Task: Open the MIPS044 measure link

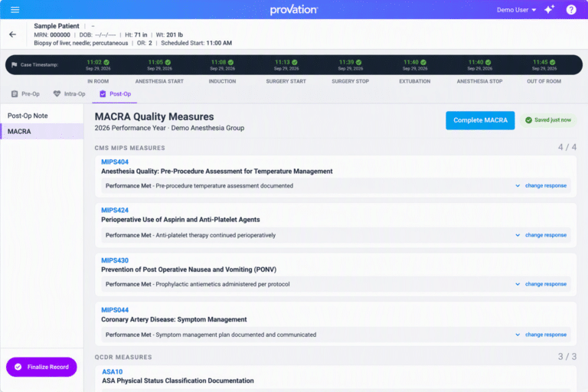Action: tap(115, 310)
